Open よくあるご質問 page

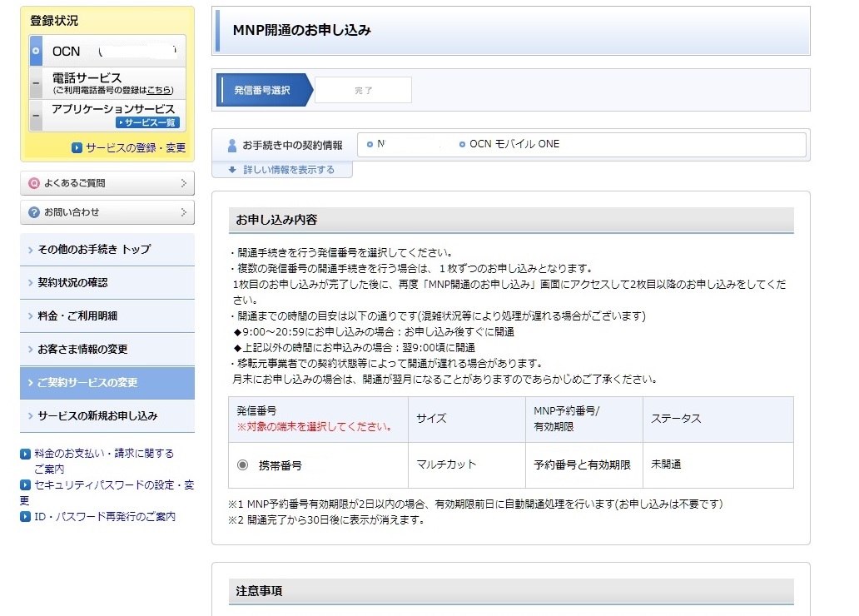pyautogui.click(x=107, y=183)
